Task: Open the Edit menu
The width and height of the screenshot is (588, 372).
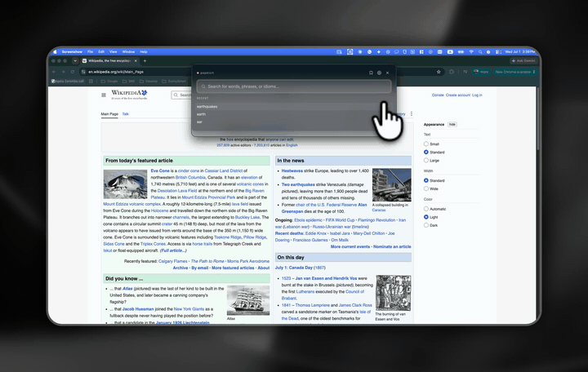Action: click(101, 51)
